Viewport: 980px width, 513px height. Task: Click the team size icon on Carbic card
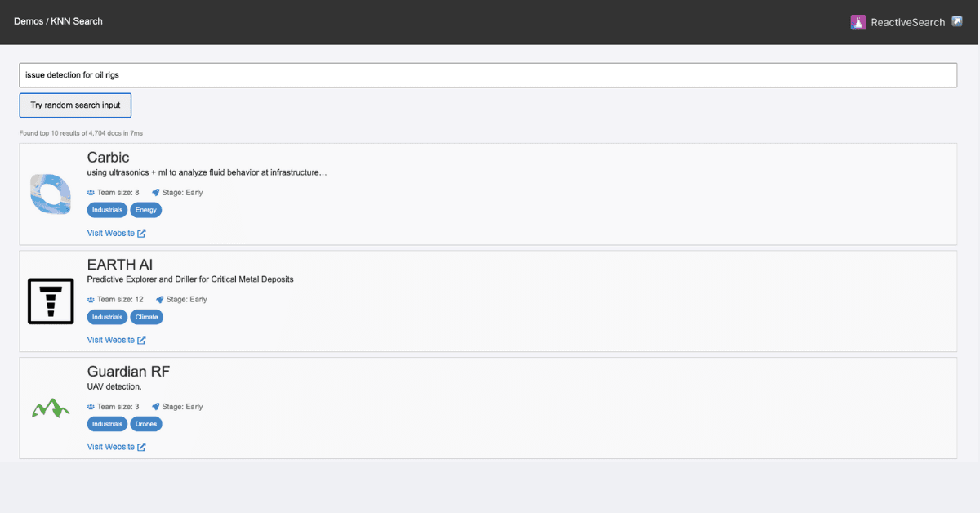(x=90, y=192)
